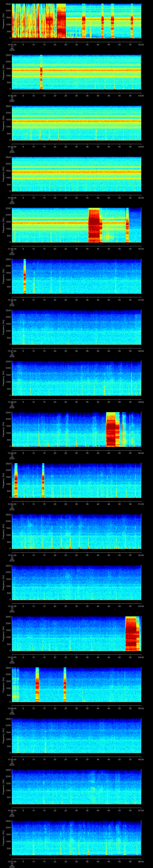The height and width of the screenshot is (868, 153).
Task: Click the "52:00" time label
Action: [141, 555]
